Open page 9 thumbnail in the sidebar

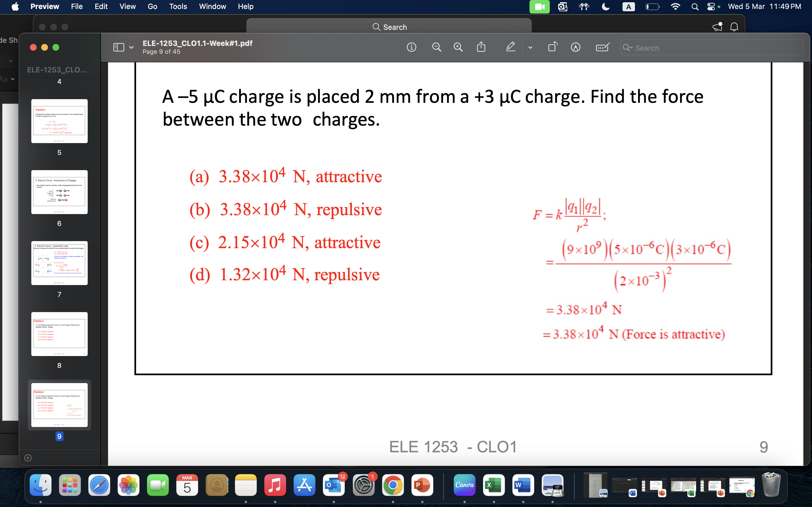tap(59, 405)
